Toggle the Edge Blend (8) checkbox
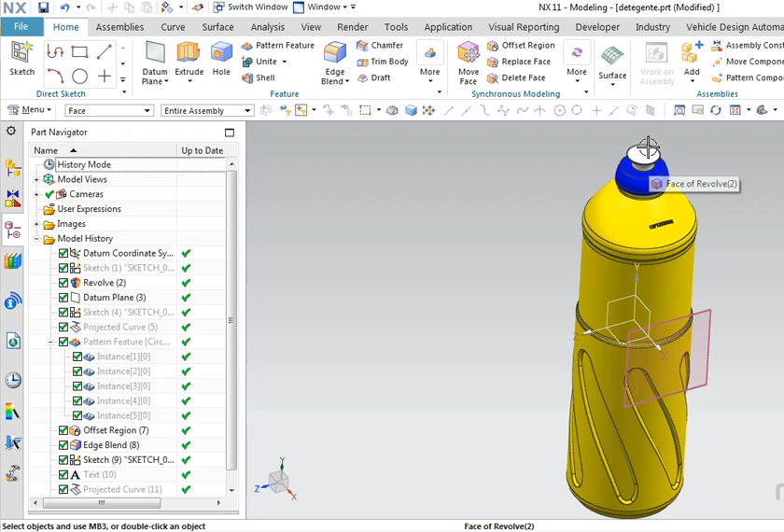The height and width of the screenshot is (532, 784). (63, 445)
